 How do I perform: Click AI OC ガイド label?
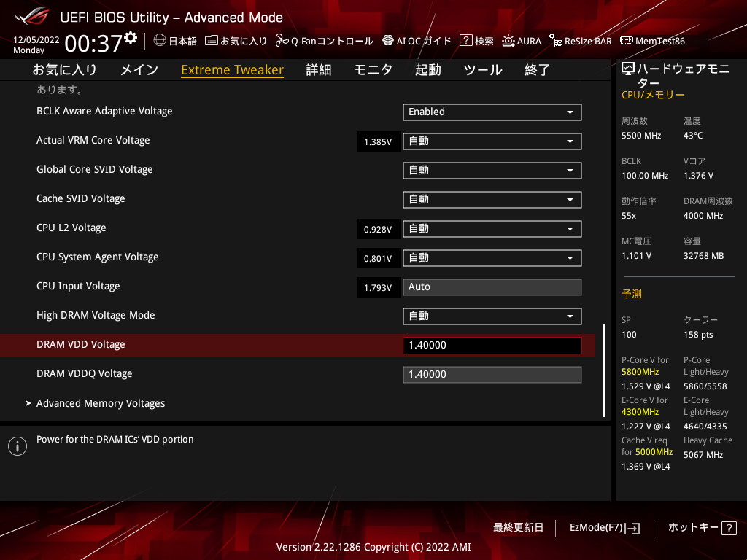point(424,42)
